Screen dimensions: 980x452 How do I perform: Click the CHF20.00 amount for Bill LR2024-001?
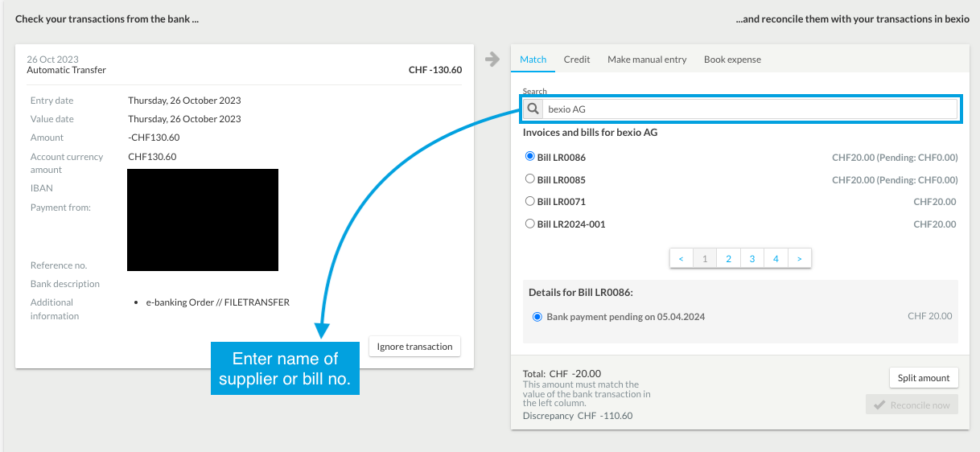click(x=935, y=224)
